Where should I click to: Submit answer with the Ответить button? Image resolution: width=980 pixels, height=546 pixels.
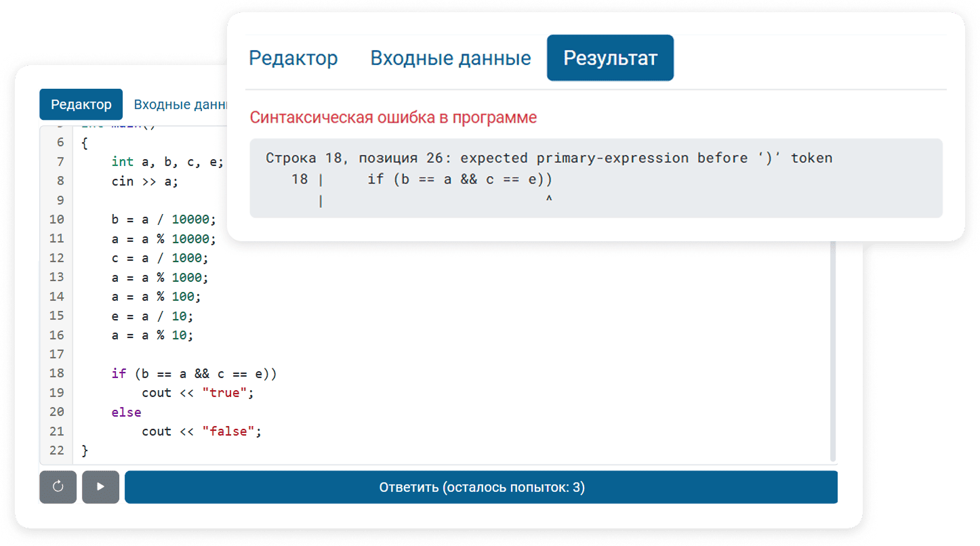481,487
